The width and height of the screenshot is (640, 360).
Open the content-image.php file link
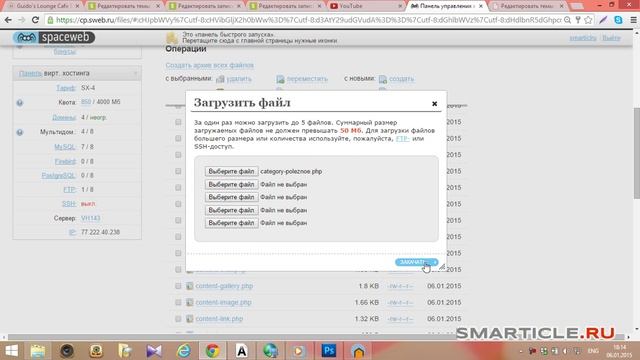pyautogui.click(x=223, y=302)
